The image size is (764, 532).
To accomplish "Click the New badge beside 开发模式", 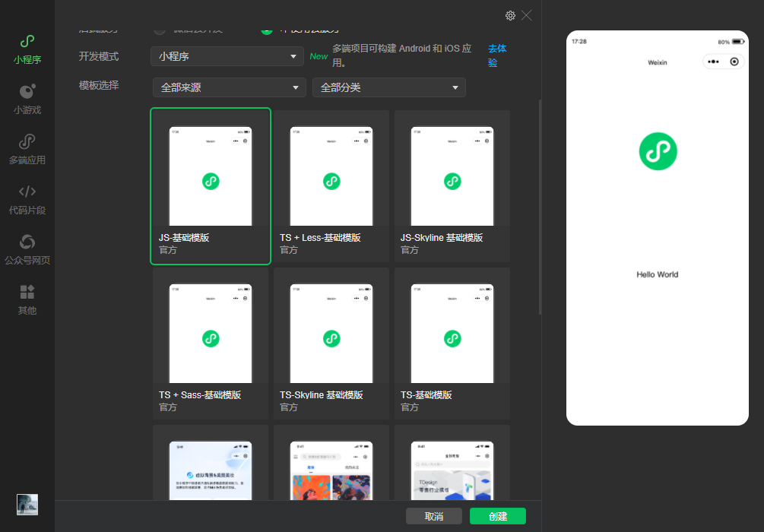I will tap(319, 56).
